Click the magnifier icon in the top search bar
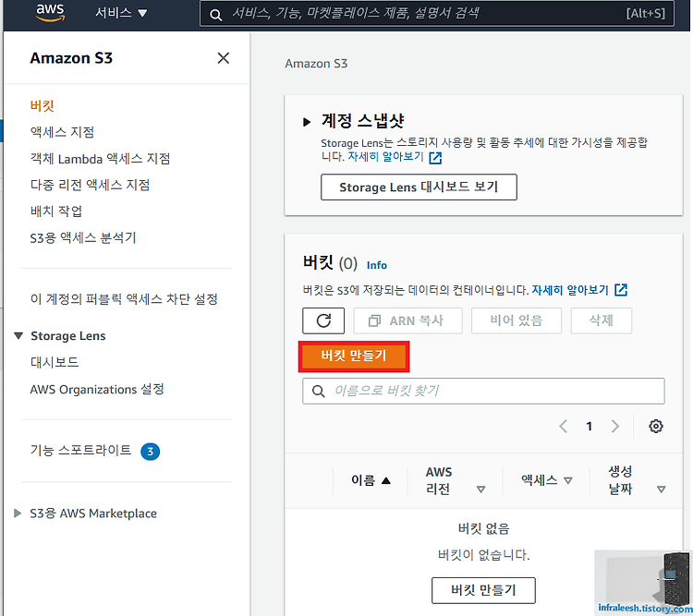 [x=215, y=15]
